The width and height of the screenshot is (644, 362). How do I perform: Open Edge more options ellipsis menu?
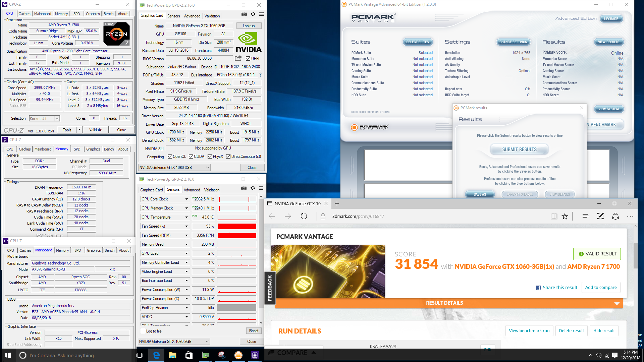(630, 216)
